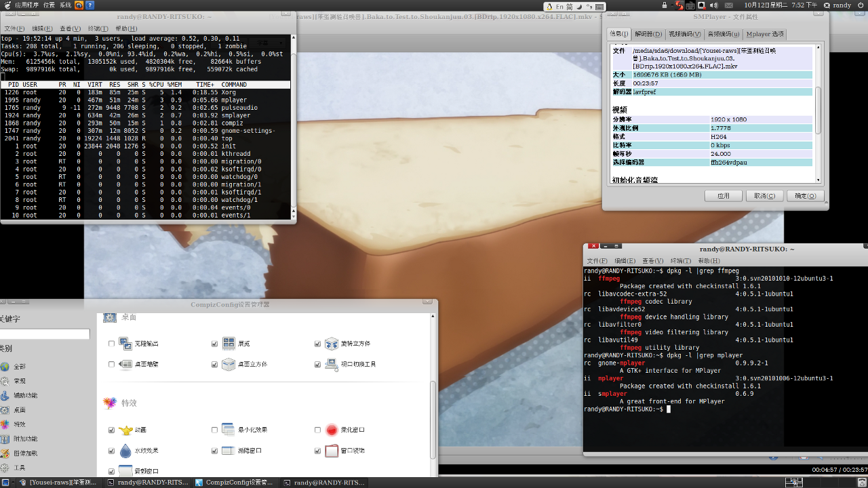Click the lock icon in system tray
The width and height of the screenshot is (868, 488).
(665, 5)
